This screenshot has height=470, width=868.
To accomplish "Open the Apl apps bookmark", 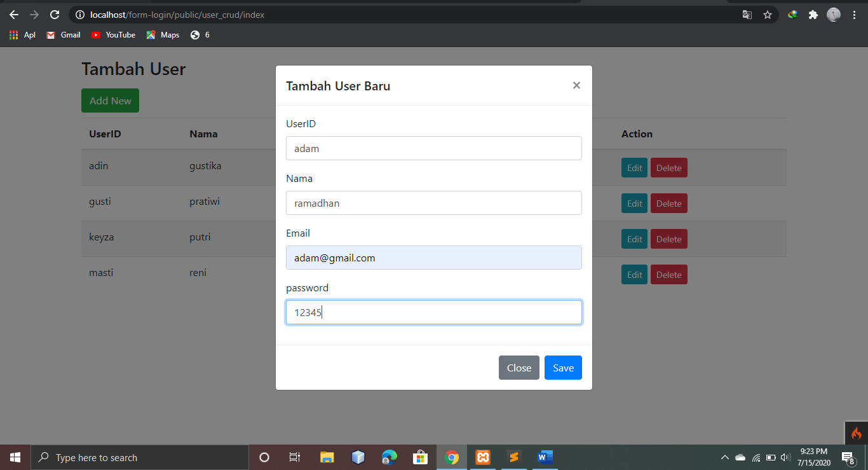I will 22,35.
